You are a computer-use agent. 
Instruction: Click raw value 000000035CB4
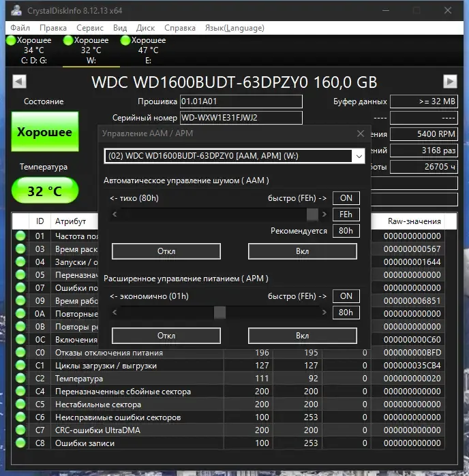[x=412, y=366]
